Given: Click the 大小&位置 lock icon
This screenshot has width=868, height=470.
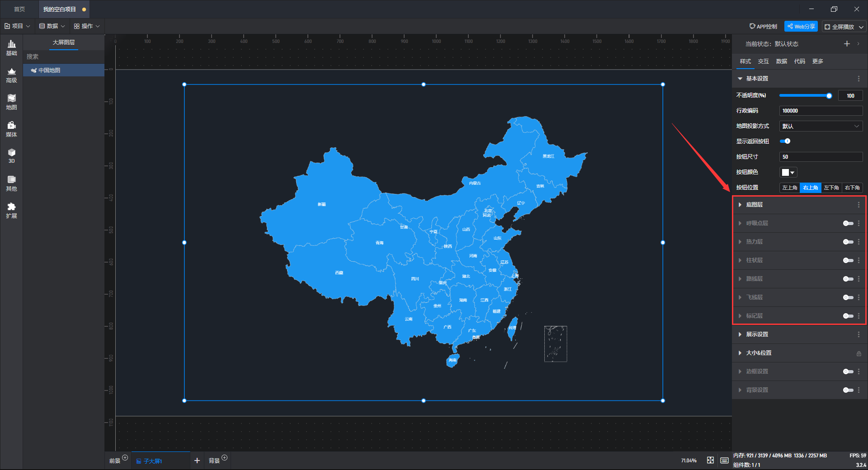Looking at the screenshot, I should 859,353.
